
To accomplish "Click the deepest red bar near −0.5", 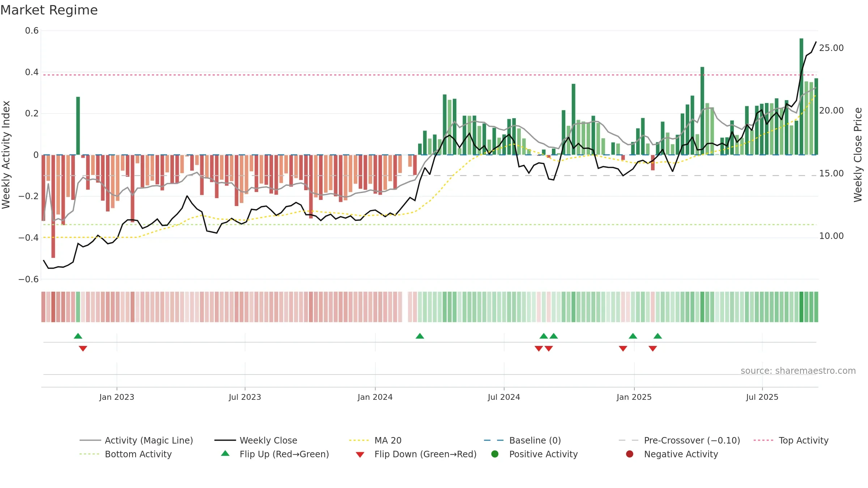I will (x=53, y=206).
